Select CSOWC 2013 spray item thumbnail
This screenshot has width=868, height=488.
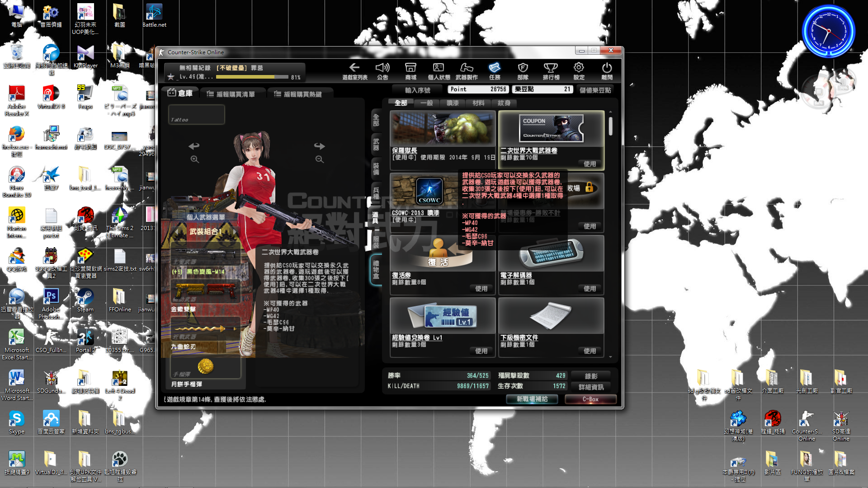click(x=429, y=191)
